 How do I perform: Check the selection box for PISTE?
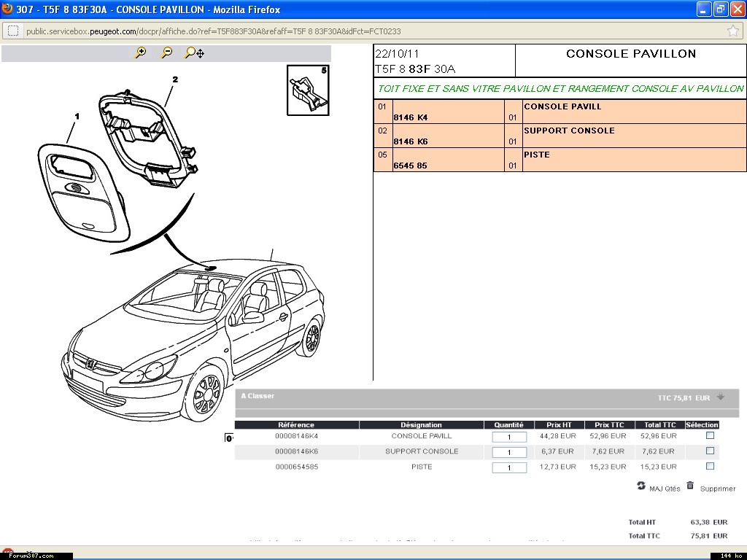710,466
